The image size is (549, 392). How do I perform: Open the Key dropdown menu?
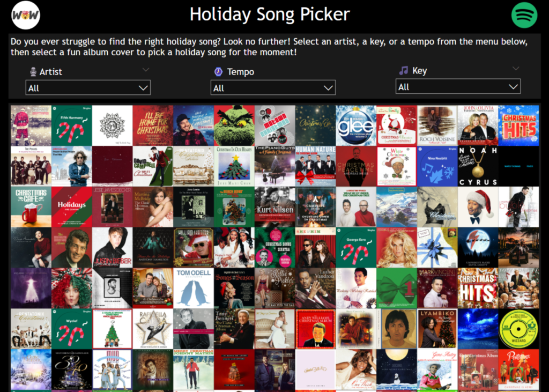pyautogui.click(x=458, y=86)
